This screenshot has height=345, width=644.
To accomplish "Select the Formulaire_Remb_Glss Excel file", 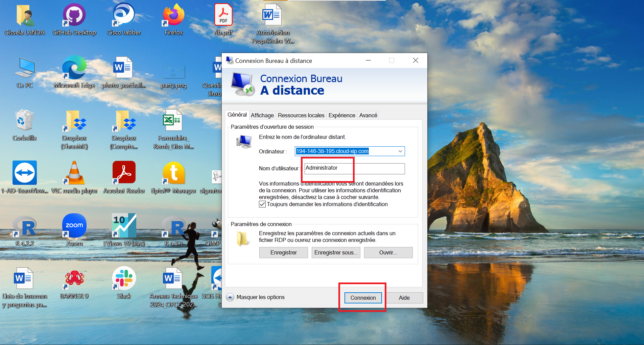I will (x=173, y=120).
